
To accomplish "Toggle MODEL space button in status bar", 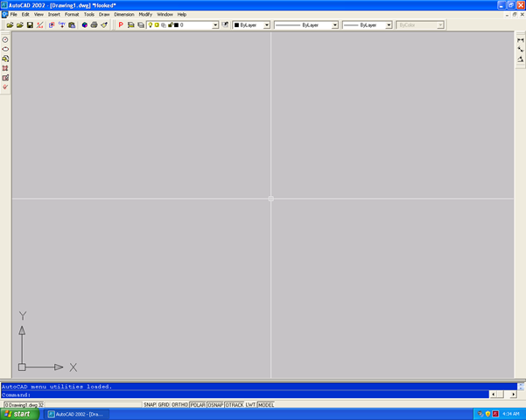I will 266,405.
